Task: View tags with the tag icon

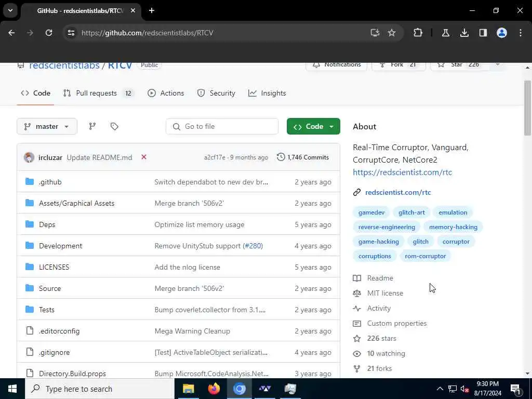Action: pos(114,126)
